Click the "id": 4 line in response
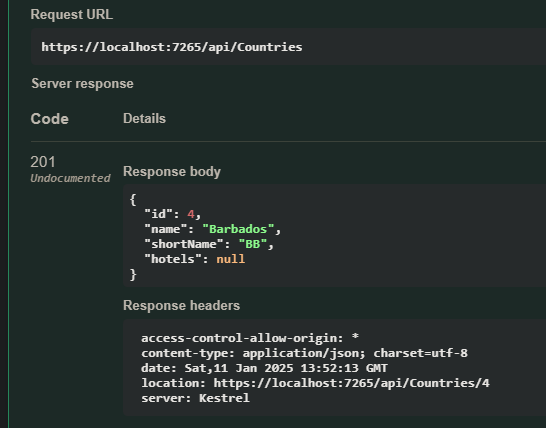Image resolution: width=546 pixels, height=428 pixels. 173,214
